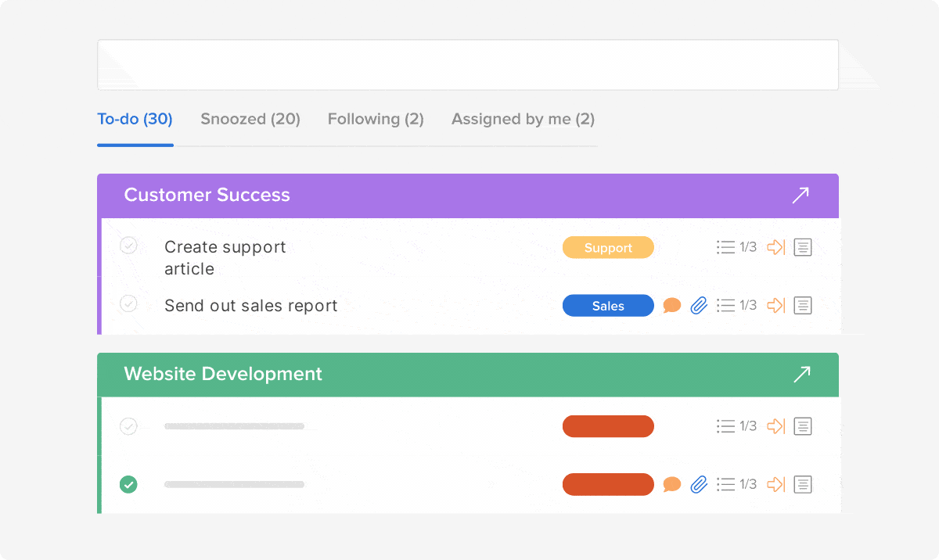The width and height of the screenshot is (939, 560).
Task: Click the paperclip icon in Website Development section
Action: 698,484
